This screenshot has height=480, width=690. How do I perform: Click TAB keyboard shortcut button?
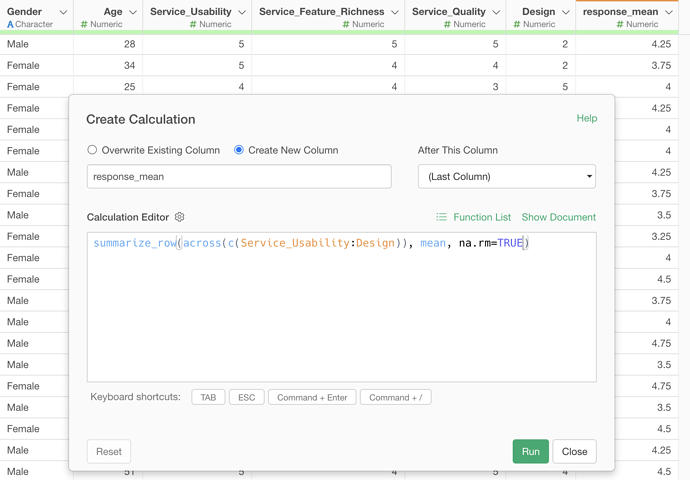coord(208,397)
